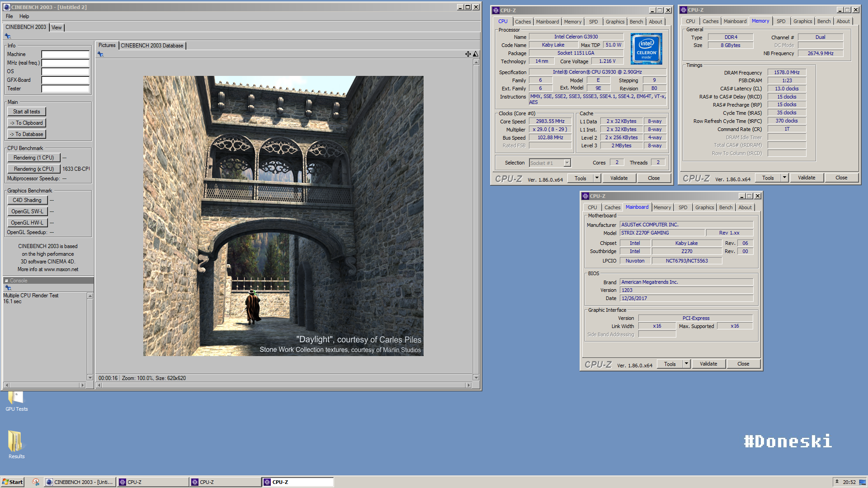
Task: Open the File menu
Action: coord(9,16)
